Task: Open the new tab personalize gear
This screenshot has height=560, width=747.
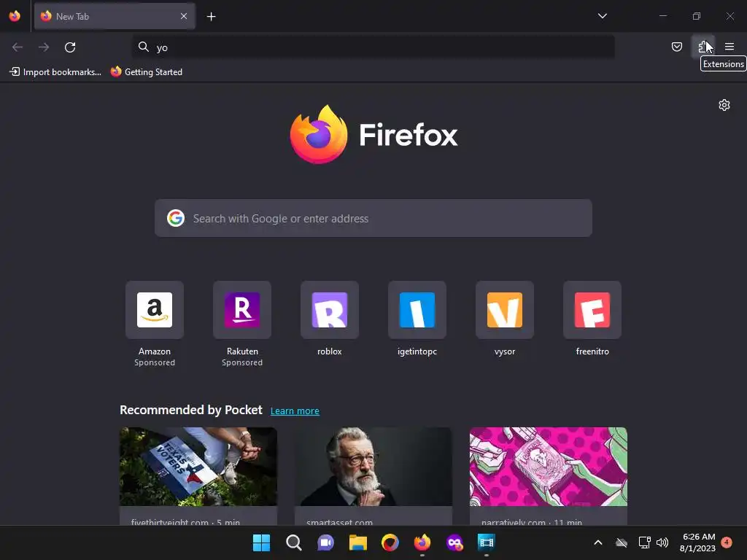Action: pyautogui.click(x=724, y=105)
